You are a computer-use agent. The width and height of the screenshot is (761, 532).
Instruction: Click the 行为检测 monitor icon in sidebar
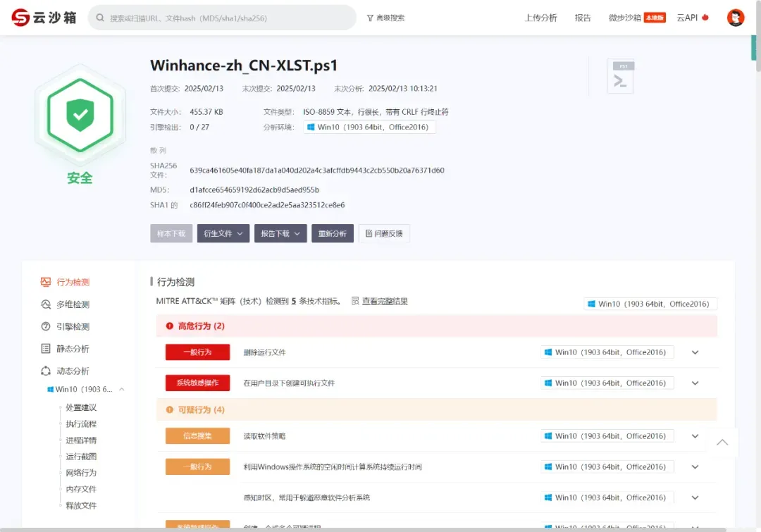tap(46, 282)
